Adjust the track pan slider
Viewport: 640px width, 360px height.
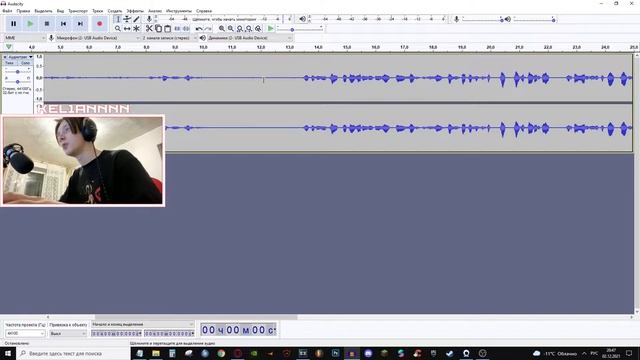(x=18, y=82)
